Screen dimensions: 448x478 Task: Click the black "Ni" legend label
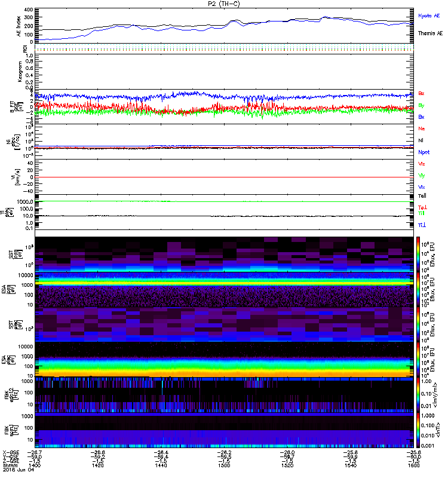[x=421, y=140]
